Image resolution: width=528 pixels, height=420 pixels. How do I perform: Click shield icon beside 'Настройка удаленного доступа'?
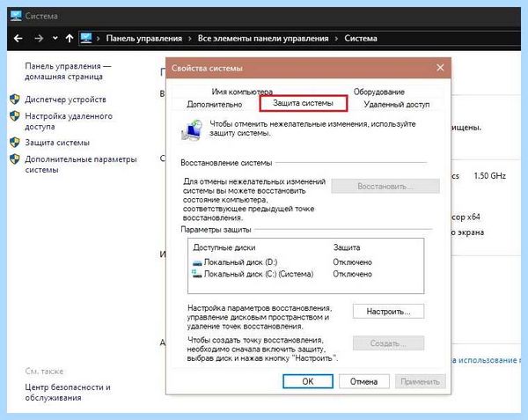coord(15,116)
